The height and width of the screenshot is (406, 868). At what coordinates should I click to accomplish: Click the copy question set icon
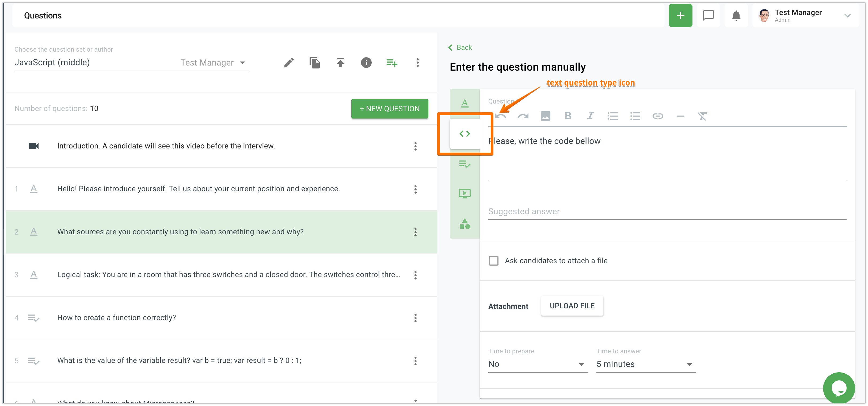click(x=314, y=63)
